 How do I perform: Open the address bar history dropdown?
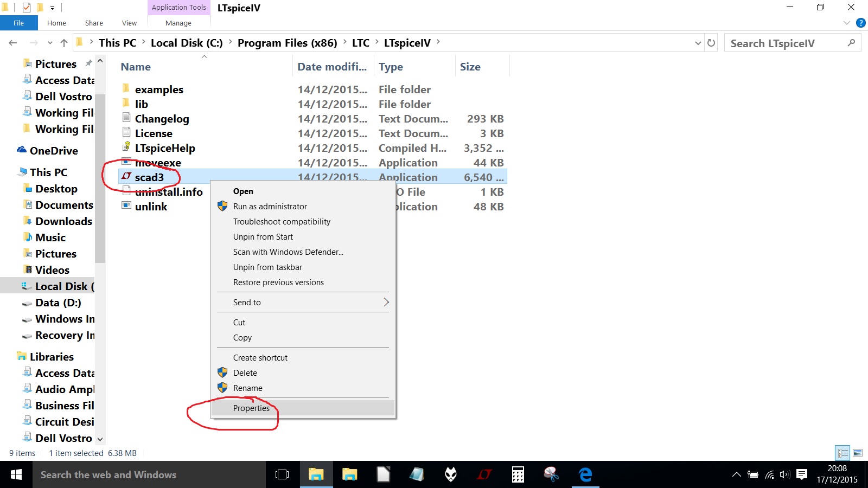coord(698,43)
